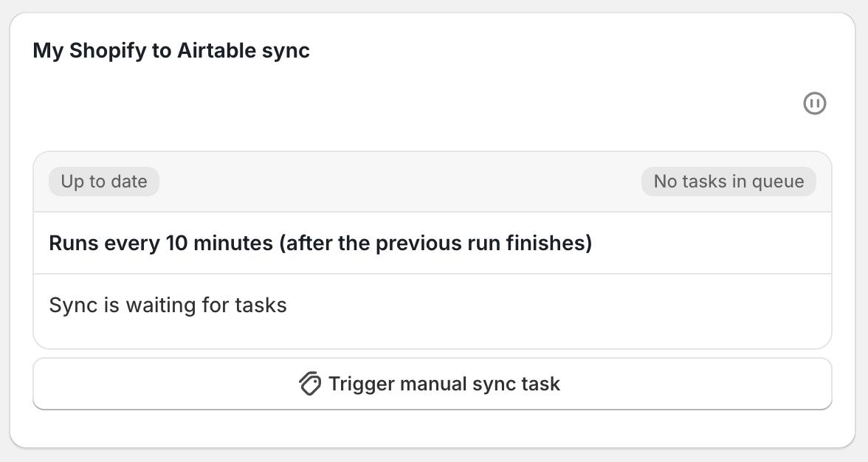
Task: Click the No tasks in queue badge
Action: click(728, 181)
